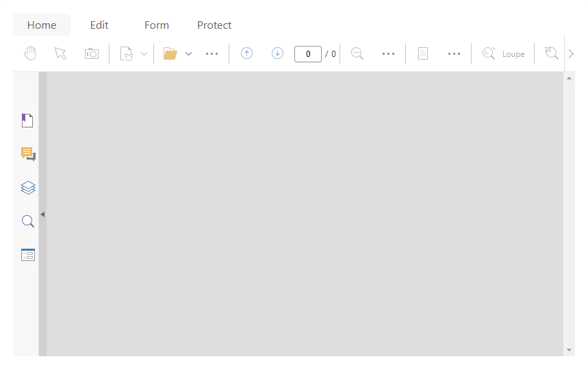Switch to the Edit tab

[99, 25]
